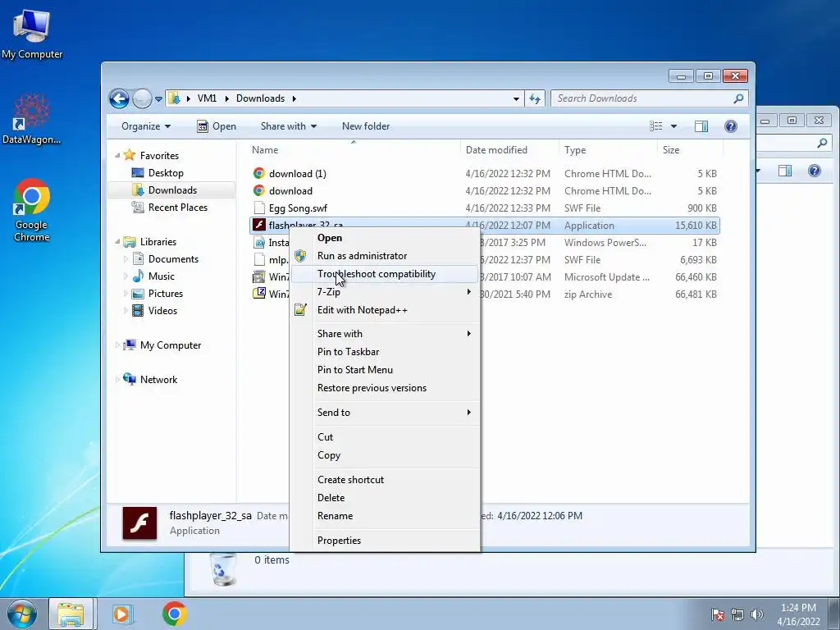Sort by the Type column header
840x630 pixels.
(x=608, y=150)
